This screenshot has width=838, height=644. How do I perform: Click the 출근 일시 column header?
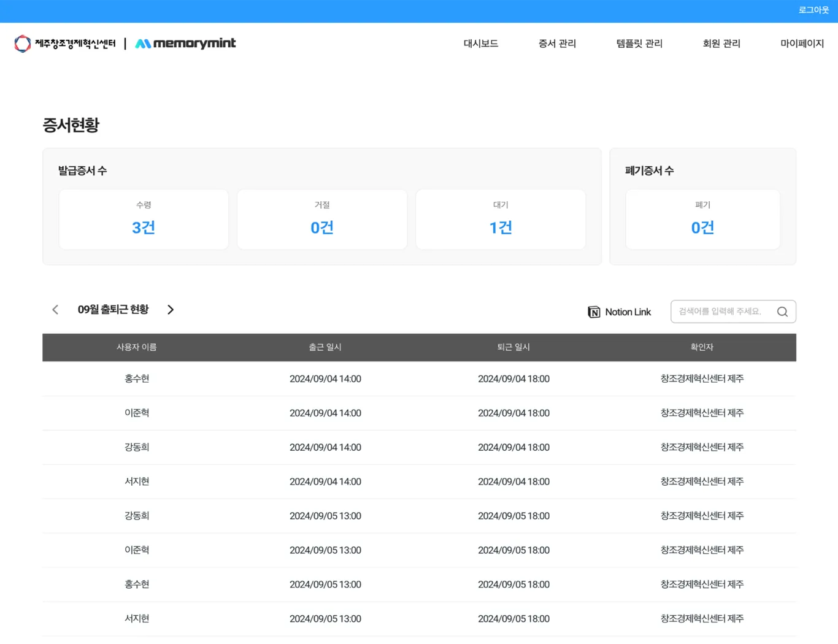click(x=325, y=347)
